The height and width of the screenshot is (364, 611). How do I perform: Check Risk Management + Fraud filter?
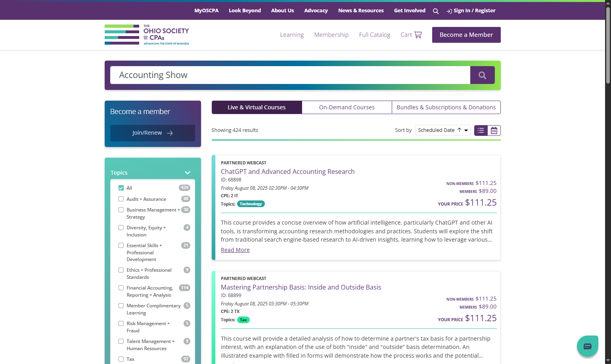tap(121, 323)
